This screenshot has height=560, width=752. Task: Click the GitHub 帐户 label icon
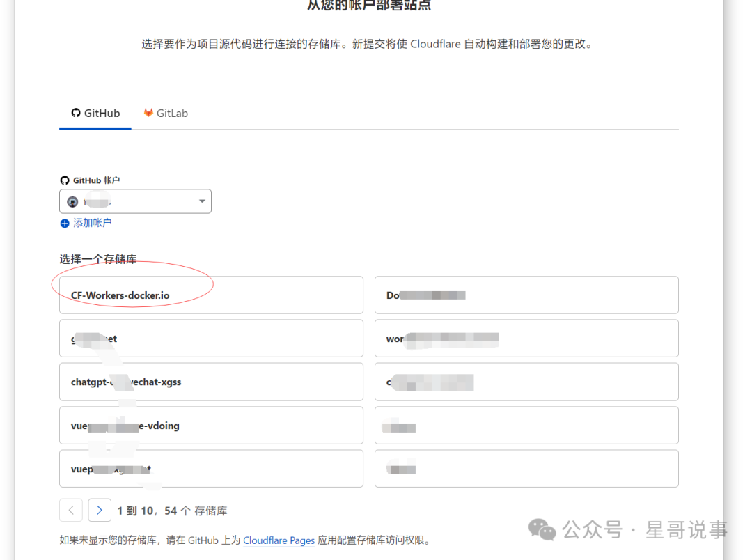(65, 180)
